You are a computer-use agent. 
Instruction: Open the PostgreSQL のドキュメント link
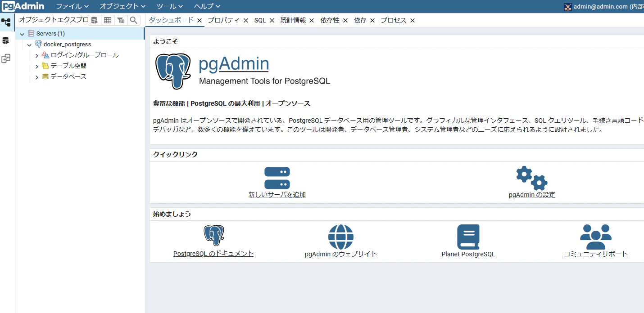(x=213, y=254)
